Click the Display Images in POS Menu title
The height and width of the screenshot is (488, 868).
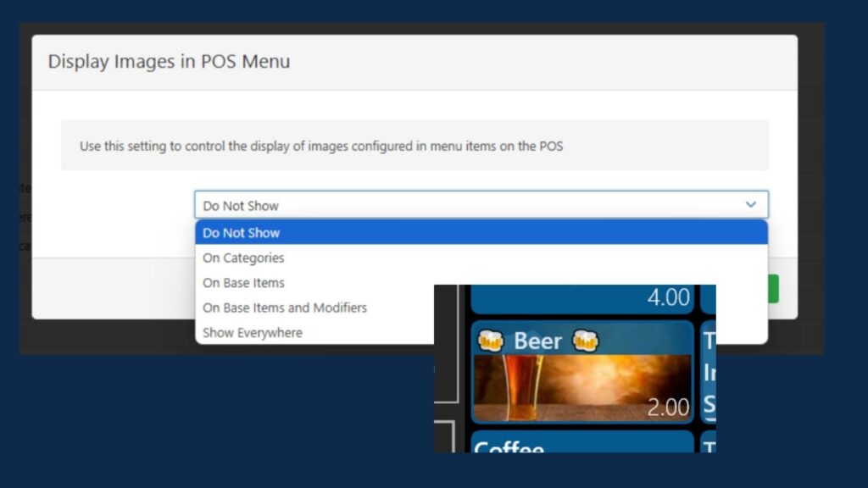169,62
